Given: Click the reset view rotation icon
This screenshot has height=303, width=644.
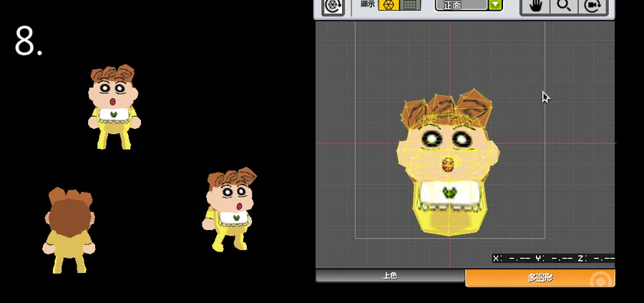Looking at the screenshot, I should tap(333, 5).
